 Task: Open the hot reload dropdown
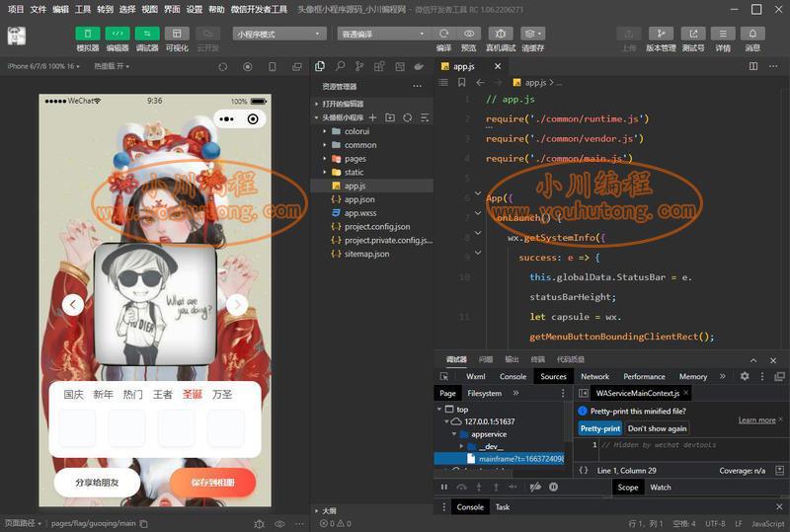point(112,66)
